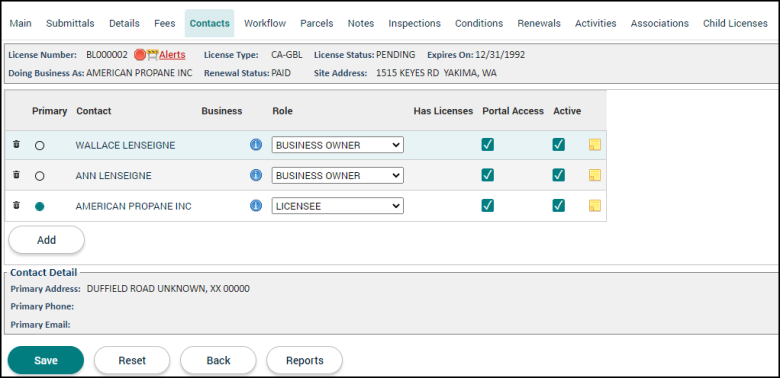Open Role dropdown for ANN LENSEIGNE
Image resolution: width=780 pixels, height=378 pixels.
pyautogui.click(x=338, y=176)
